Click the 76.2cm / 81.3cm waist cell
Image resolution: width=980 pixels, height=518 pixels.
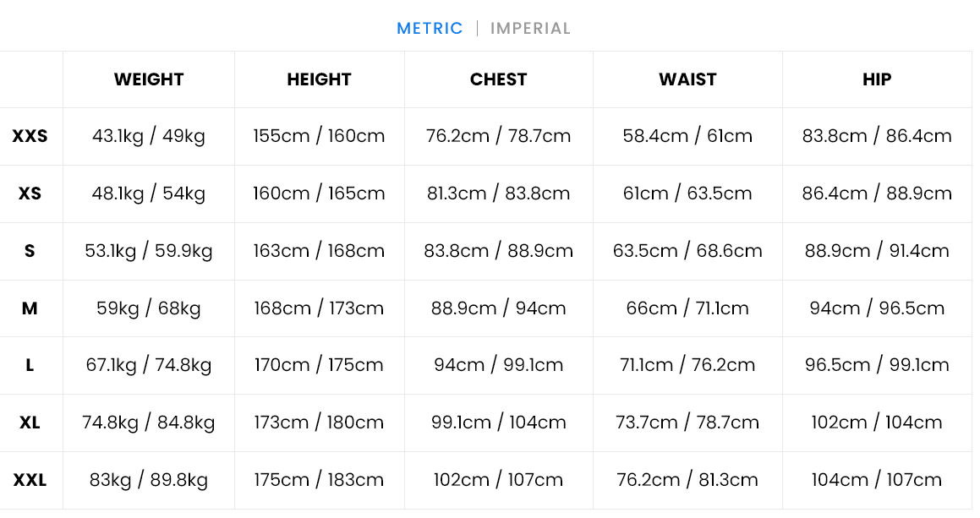pos(687,480)
